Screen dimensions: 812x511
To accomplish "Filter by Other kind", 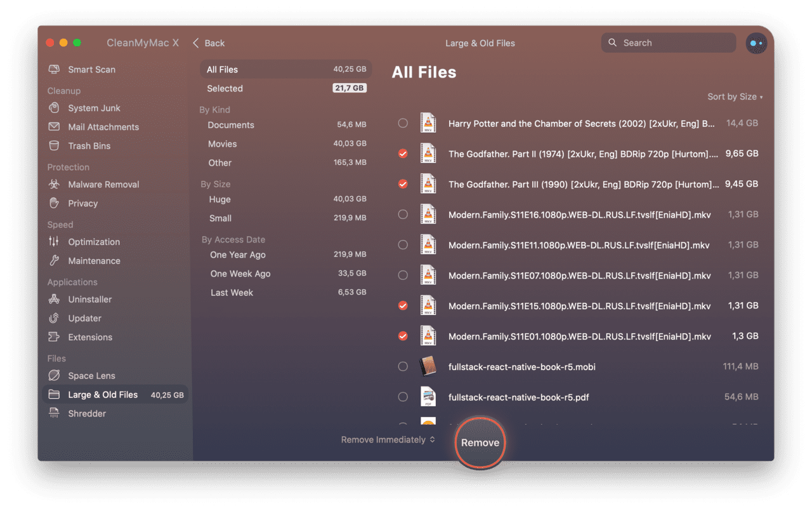I will pyautogui.click(x=285, y=163).
